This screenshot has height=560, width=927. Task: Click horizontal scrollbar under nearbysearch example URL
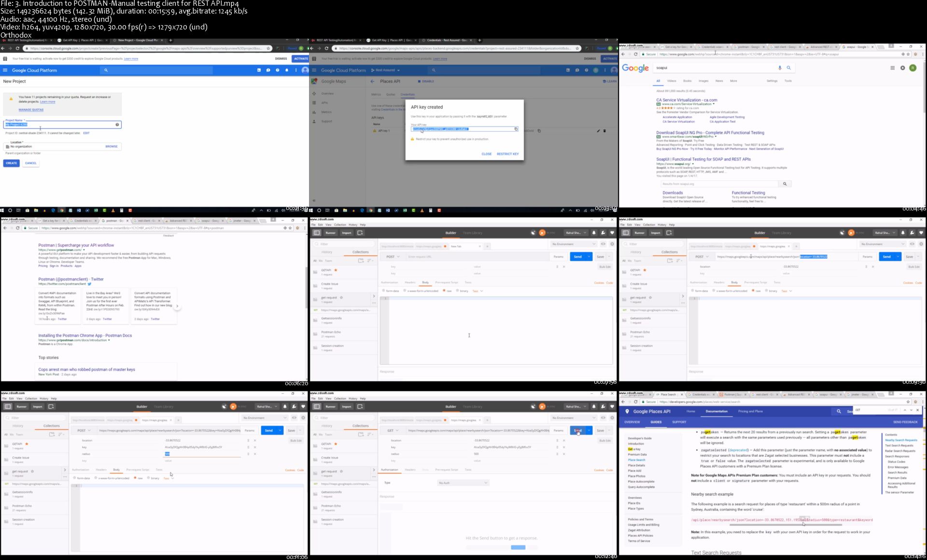point(786,525)
